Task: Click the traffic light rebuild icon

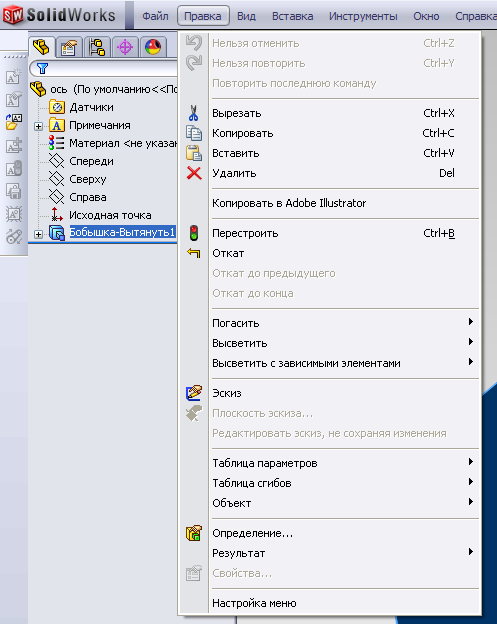Action: (x=194, y=233)
